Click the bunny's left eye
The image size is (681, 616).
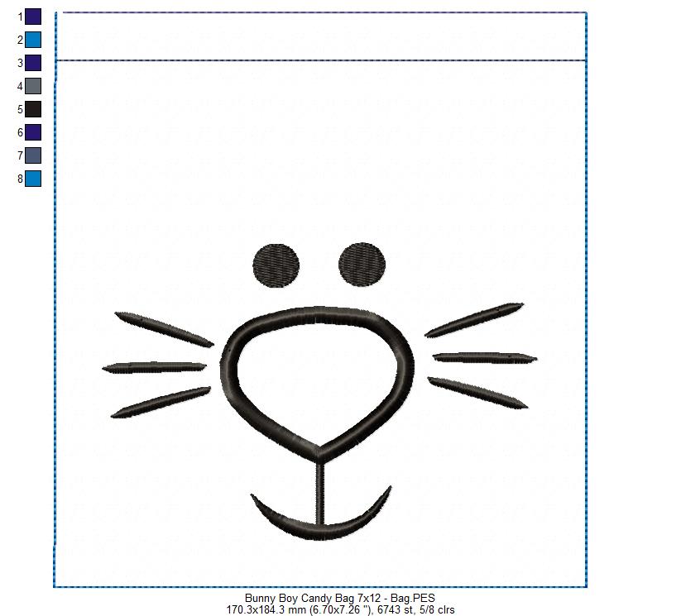[276, 265]
